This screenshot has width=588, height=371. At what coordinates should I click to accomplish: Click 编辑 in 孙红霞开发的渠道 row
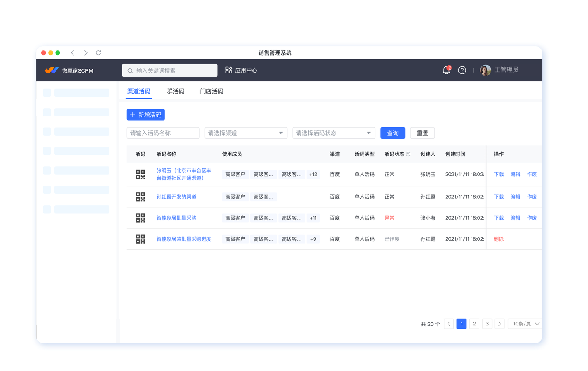(x=515, y=197)
